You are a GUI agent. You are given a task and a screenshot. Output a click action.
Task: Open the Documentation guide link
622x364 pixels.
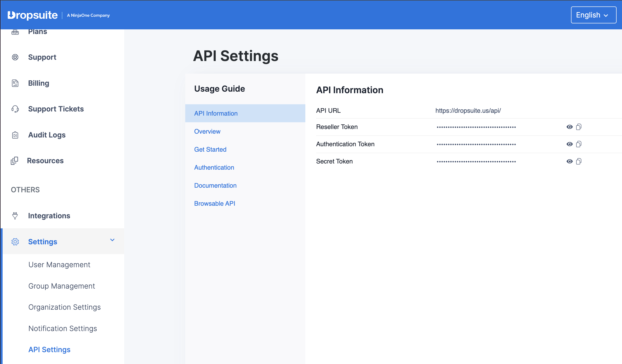[x=215, y=185]
